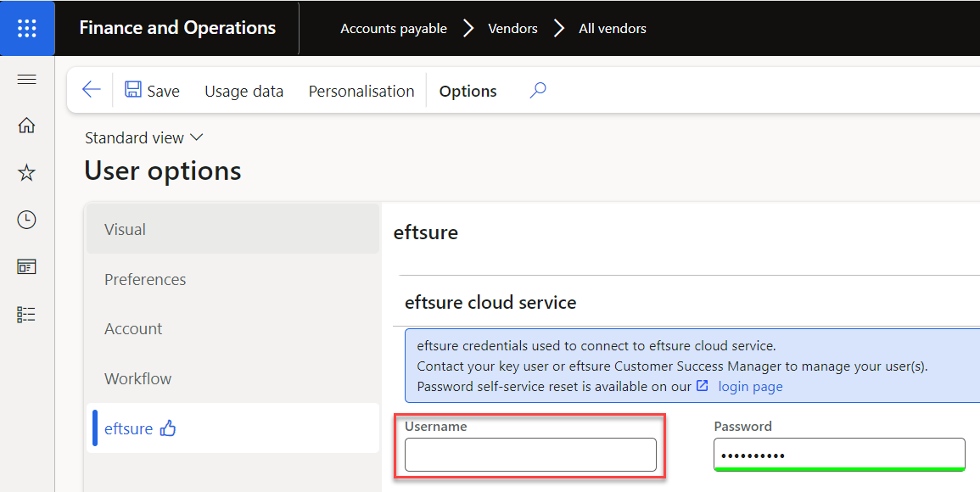
Task: Select the Account tab
Action: coord(232,328)
